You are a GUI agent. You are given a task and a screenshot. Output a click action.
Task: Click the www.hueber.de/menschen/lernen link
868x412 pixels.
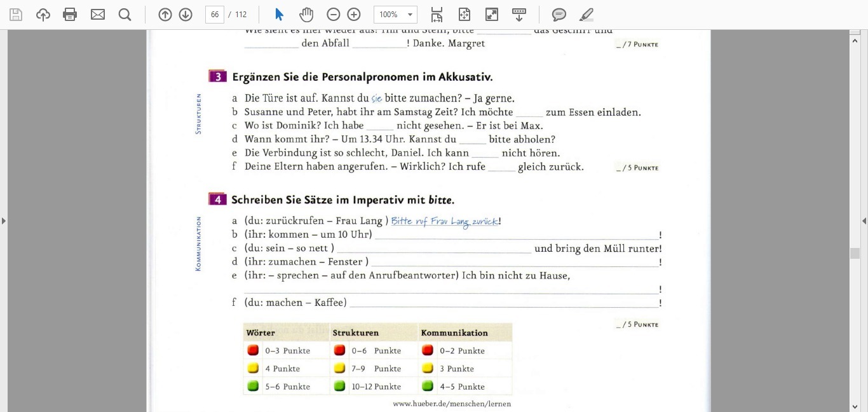(x=452, y=404)
